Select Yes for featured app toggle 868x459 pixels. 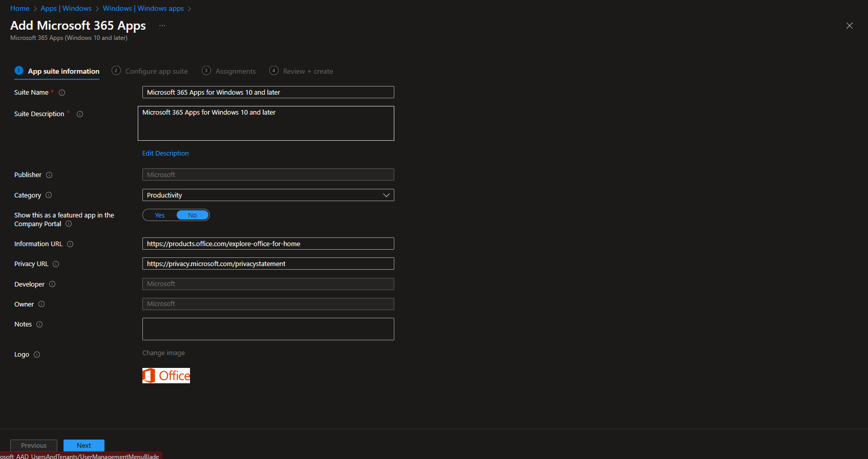[x=160, y=215]
